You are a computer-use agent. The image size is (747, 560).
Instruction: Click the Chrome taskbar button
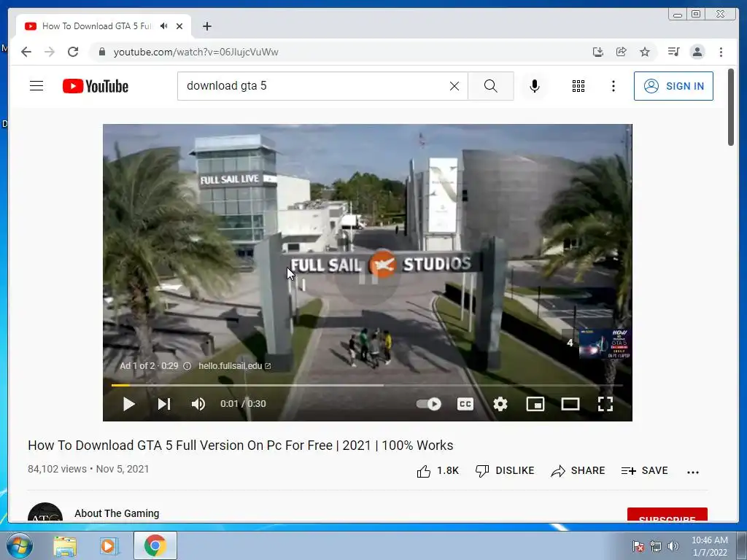[x=155, y=545]
